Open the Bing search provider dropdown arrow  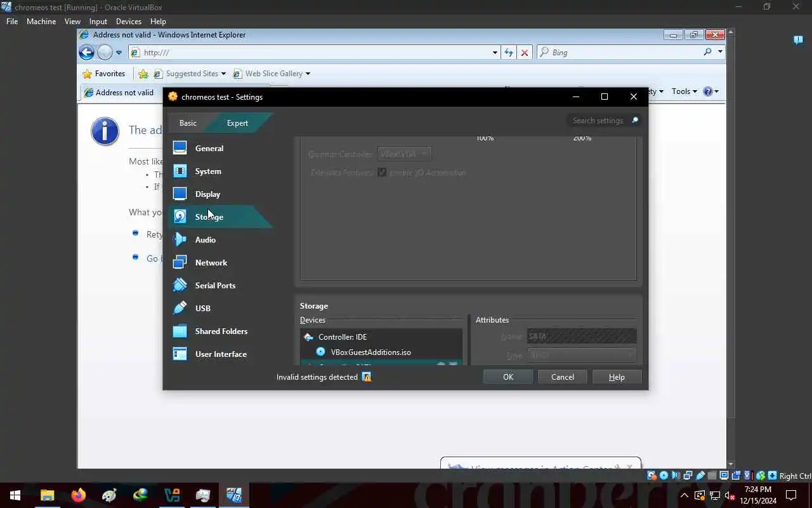pyautogui.click(x=720, y=52)
